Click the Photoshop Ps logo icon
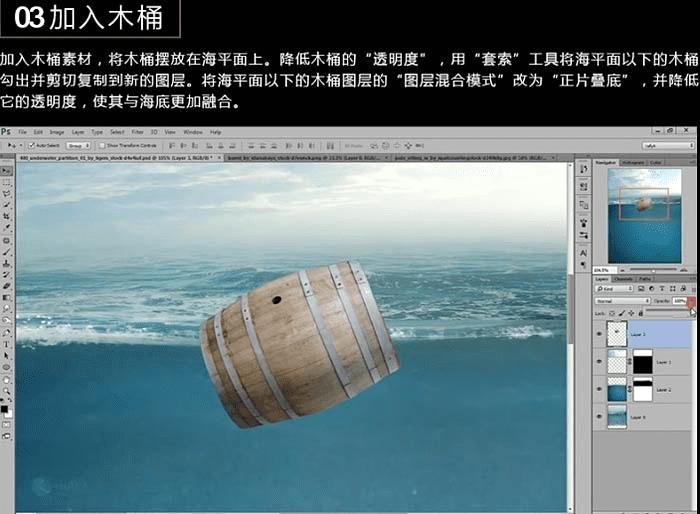The width and height of the screenshot is (700, 514). 6,131
